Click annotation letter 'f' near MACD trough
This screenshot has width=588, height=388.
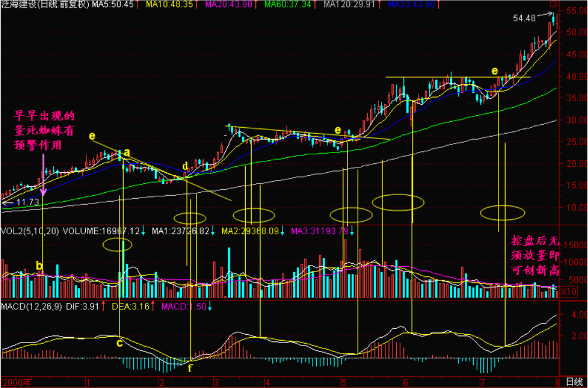pyautogui.click(x=189, y=367)
